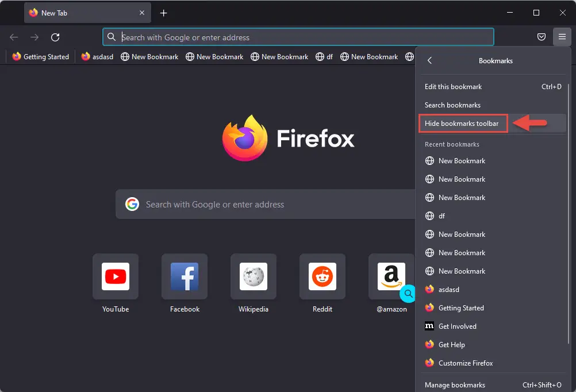Open the df bookmark in the bookmarks toolbar
The image size is (576, 392).
(324, 56)
